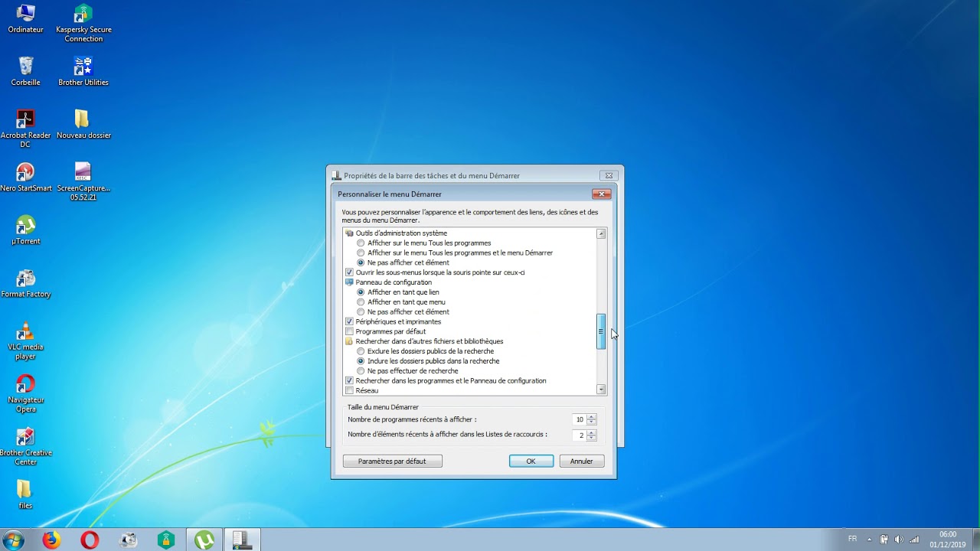Viewport: 980px width, 551px height.
Task: Select the Nouveau dossier folder icon
Action: tap(83, 125)
